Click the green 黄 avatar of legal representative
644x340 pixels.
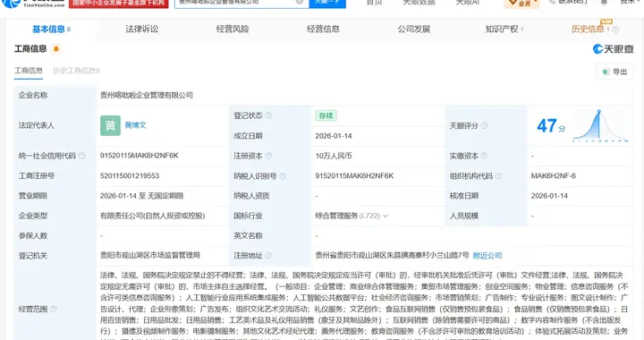point(110,125)
